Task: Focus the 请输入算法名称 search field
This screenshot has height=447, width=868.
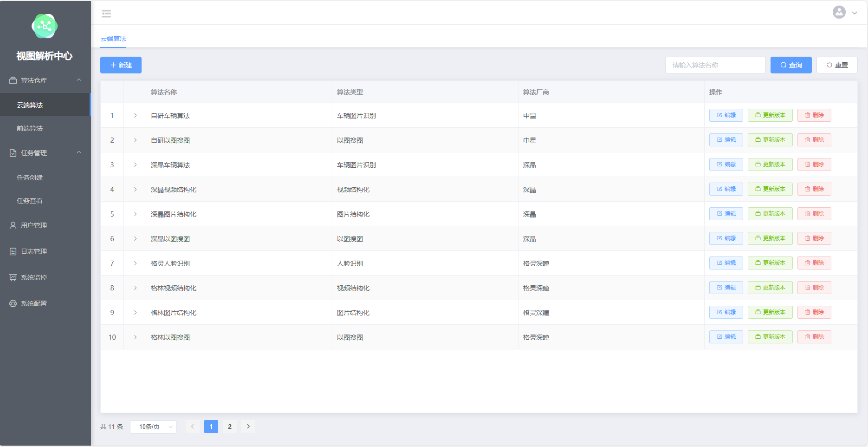Action: click(715, 65)
